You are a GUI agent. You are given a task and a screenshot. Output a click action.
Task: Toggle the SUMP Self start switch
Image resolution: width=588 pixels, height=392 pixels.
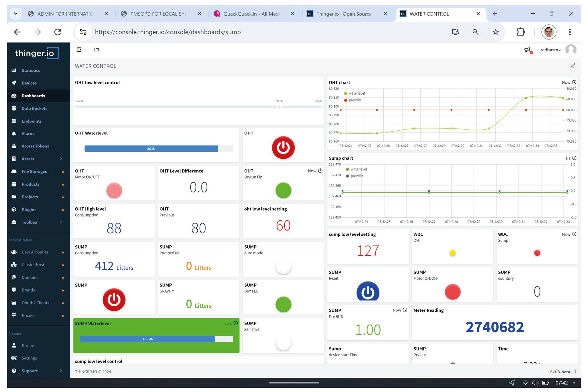click(283, 343)
